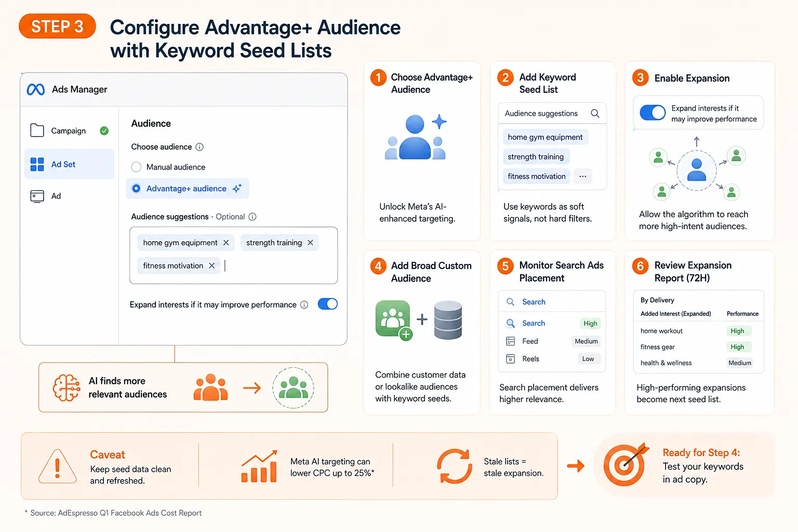The width and height of the screenshot is (798, 532).
Task: Select the Ad Set grid icon
Action: coord(37,164)
